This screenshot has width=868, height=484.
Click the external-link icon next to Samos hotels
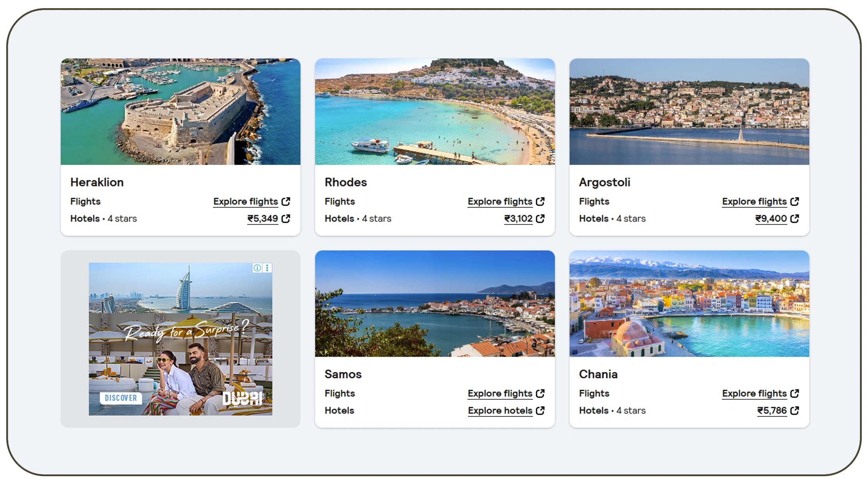[x=540, y=411]
